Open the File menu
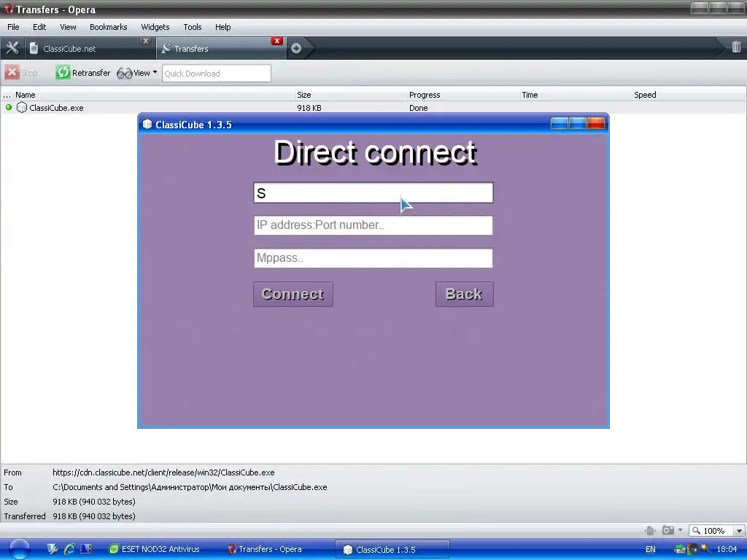Screen dimensions: 747x560 13,27
